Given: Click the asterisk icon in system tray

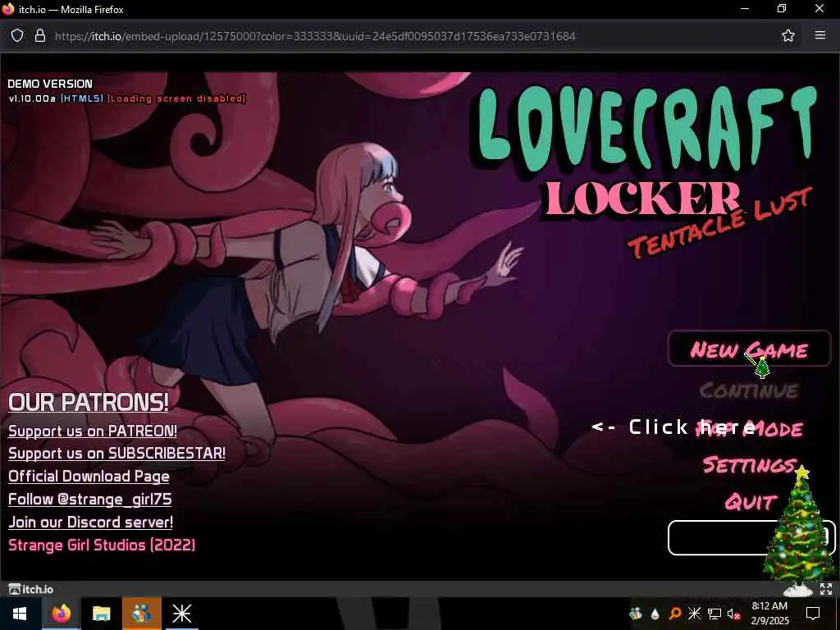Looking at the screenshot, I should click(x=694, y=614).
